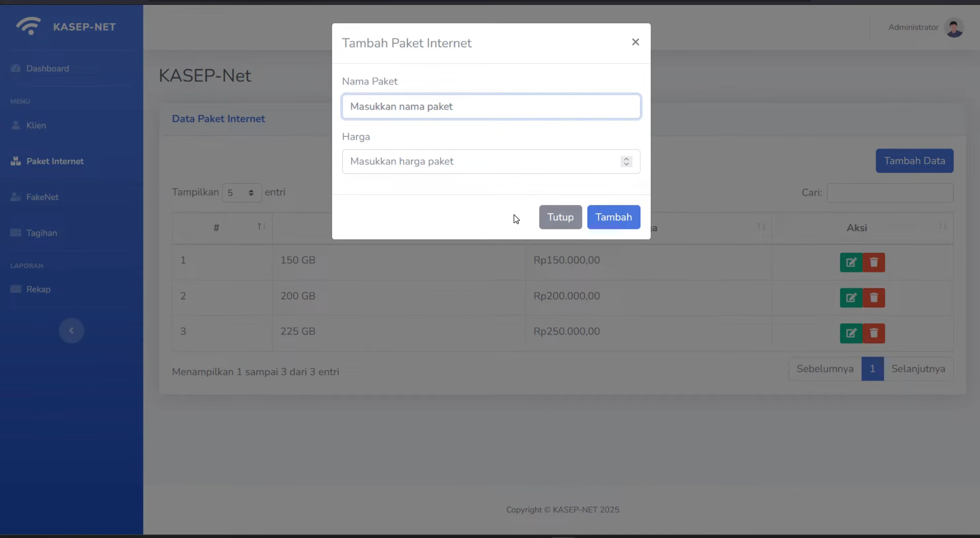980x538 pixels.
Task: Click the Paket Internet boxes icon
Action: [16, 161]
